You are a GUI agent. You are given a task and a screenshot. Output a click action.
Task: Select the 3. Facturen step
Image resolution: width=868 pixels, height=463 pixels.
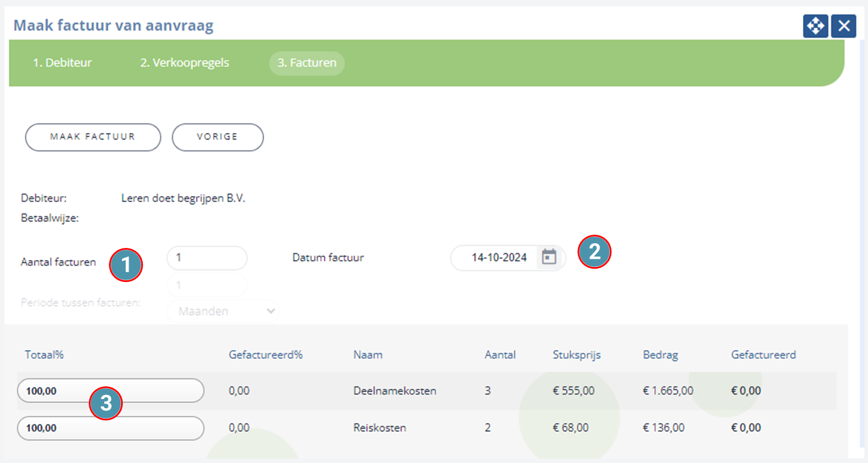pyautogui.click(x=307, y=63)
